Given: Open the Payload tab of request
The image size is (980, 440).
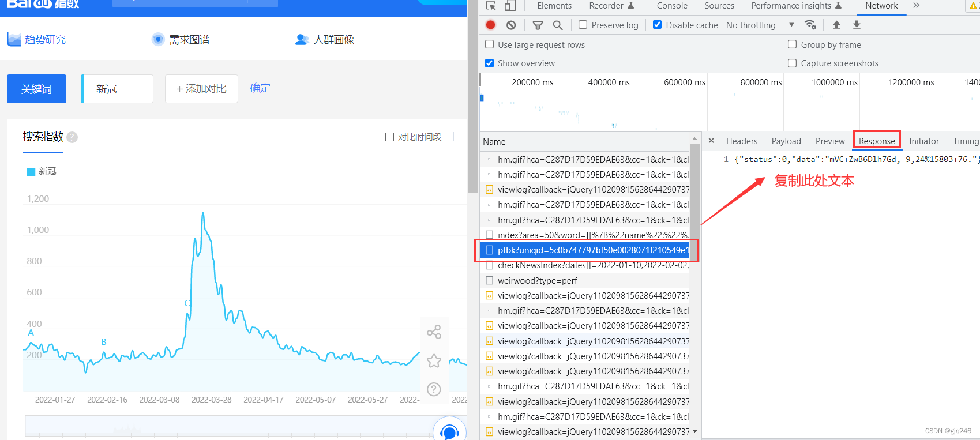Looking at the screenshot, I should [786, 141].
